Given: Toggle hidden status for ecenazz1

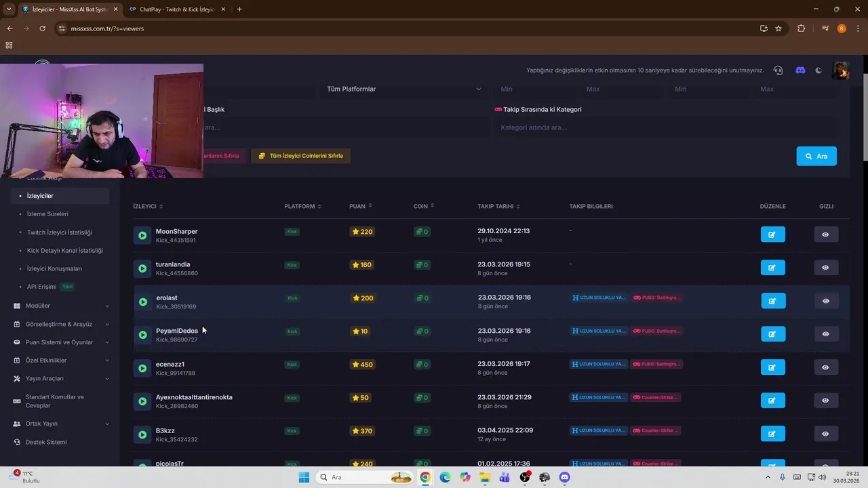Looking at the screenshot, I should [825, 367].
